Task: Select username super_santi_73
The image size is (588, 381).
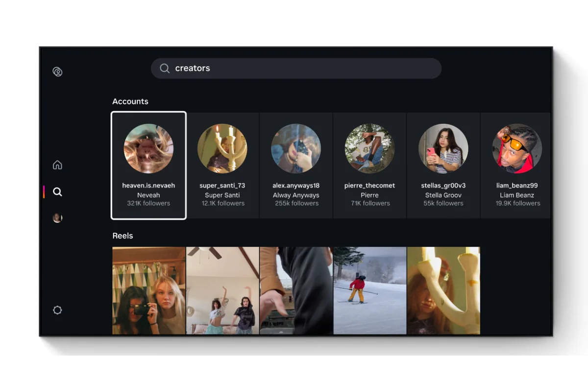Action: pyautogui.click(x=222, y=186)
